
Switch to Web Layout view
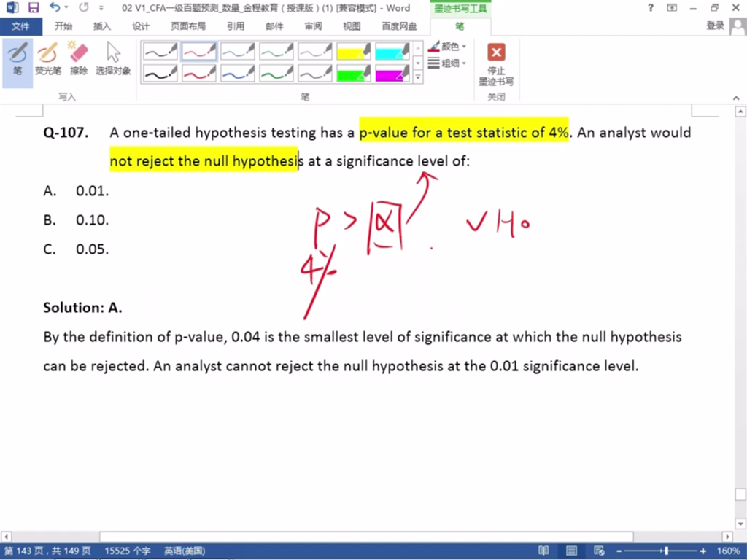click(600, 551)
